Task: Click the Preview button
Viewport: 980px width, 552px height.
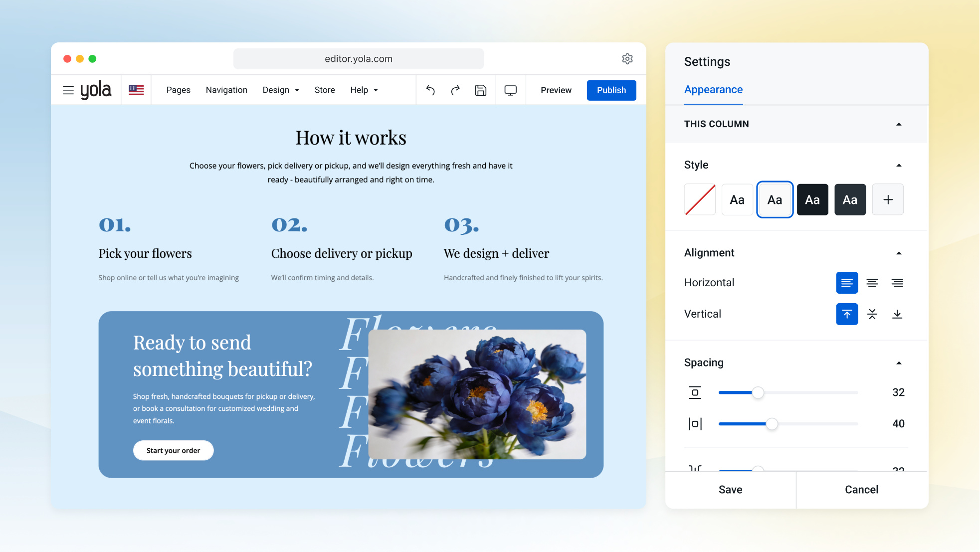Action: [x=556, y=90]
